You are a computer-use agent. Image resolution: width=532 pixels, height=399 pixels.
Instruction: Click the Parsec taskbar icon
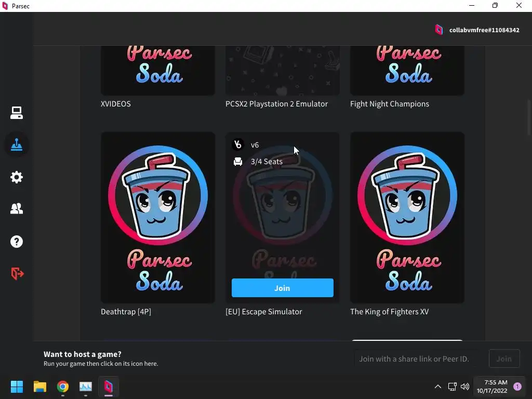coord(108,387)
